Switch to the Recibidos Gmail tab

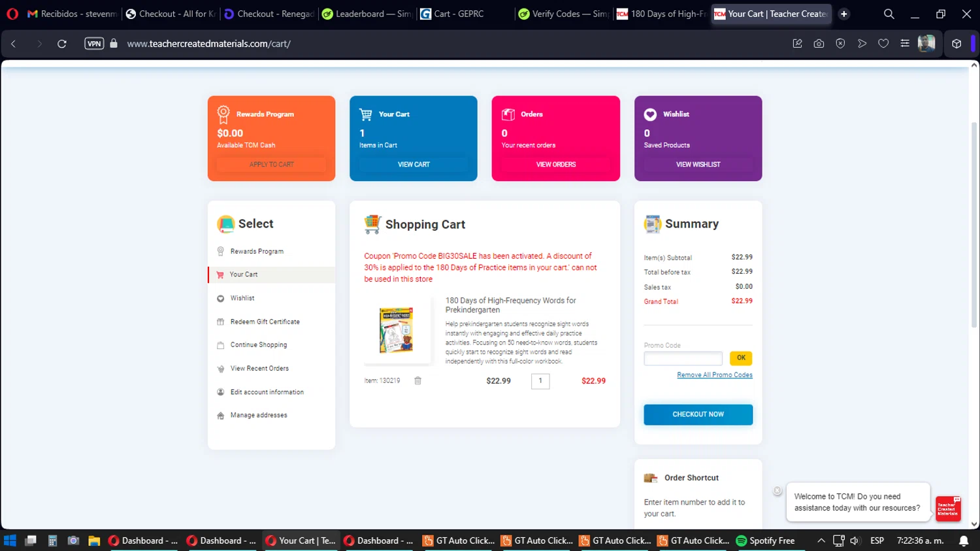pos(72,14)
